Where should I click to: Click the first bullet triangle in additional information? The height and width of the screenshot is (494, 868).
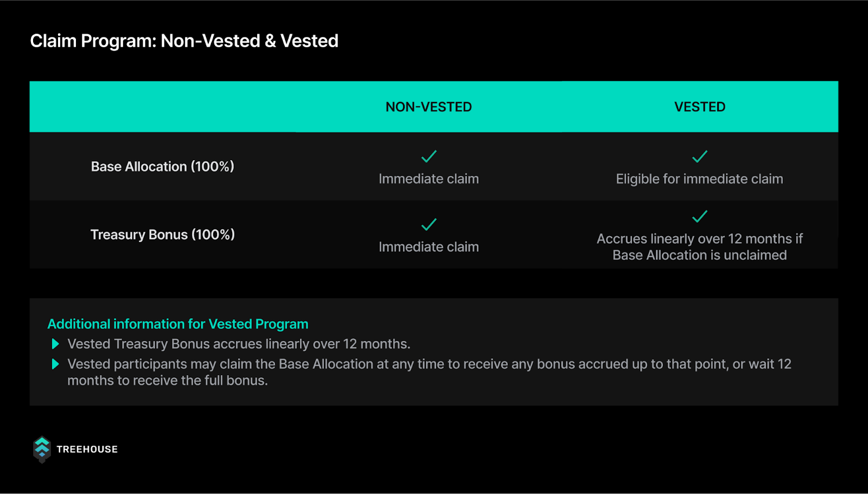pyautogui.click(x=55, y=344)
